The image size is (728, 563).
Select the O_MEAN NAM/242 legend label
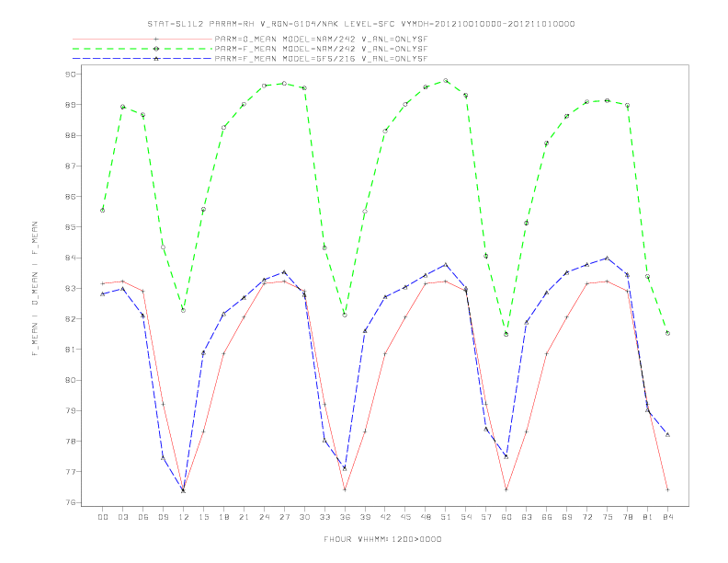point(322,39)
